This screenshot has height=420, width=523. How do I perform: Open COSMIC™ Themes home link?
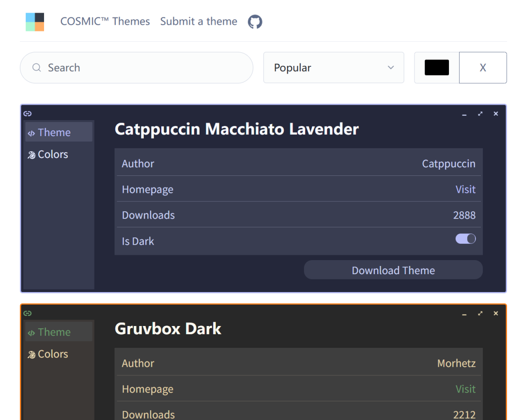[x=105, y=21]
